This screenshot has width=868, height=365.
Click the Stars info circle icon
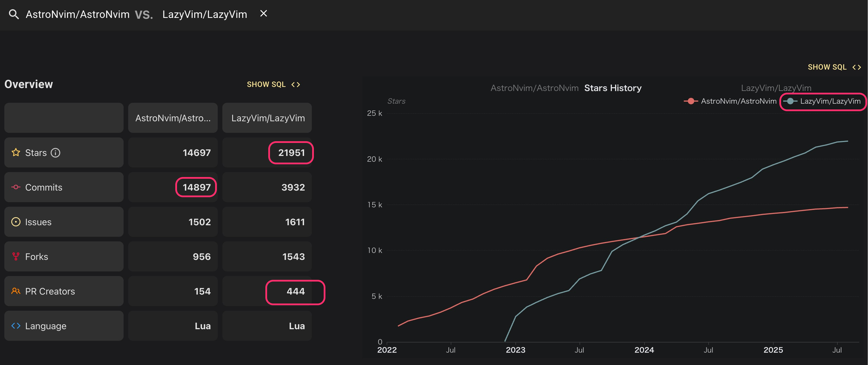tap(56, 153)
